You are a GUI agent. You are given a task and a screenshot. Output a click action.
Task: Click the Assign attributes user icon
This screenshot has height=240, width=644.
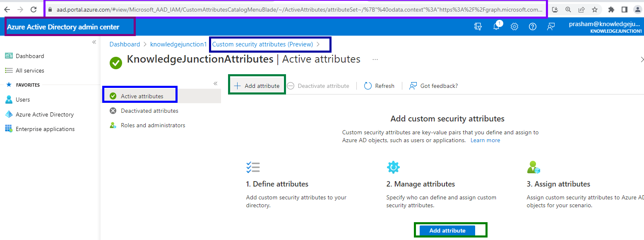point(533,167)
